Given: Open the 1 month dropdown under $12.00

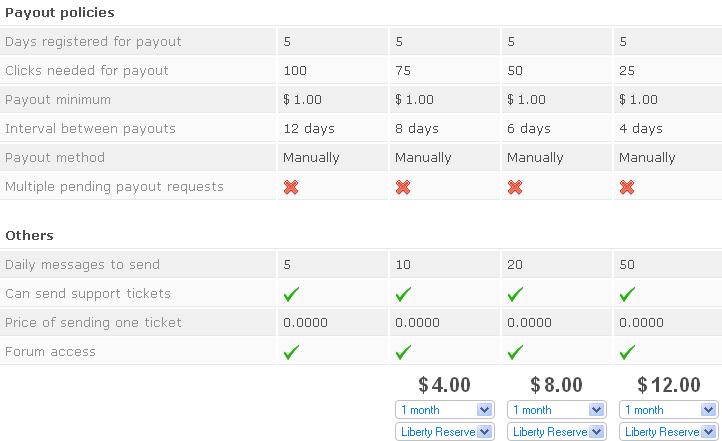Looking at the screenshot, I should [669, 409].
